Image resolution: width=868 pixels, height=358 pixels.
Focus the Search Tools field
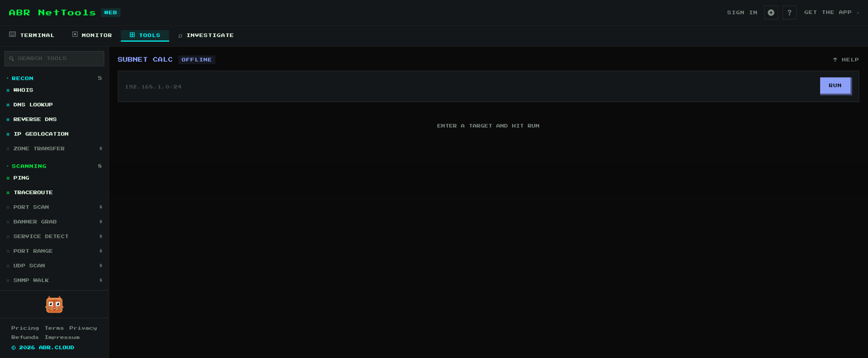point(54,59)
